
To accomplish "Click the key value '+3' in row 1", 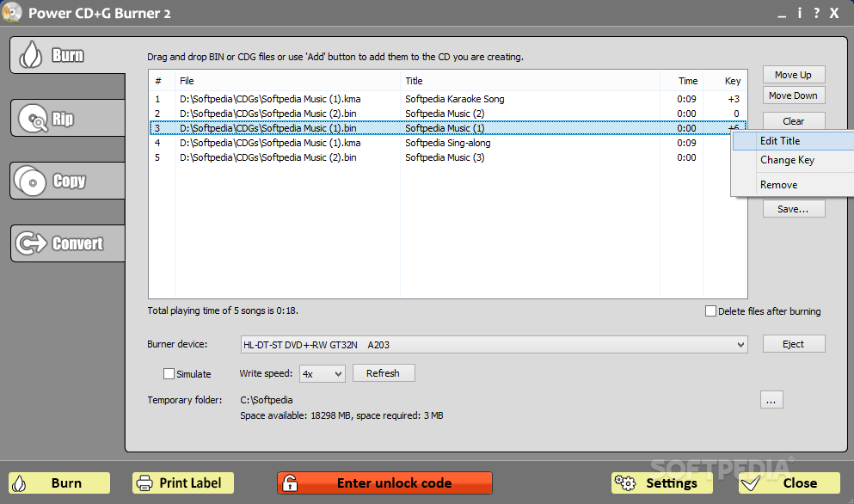I will coord(734,99).
